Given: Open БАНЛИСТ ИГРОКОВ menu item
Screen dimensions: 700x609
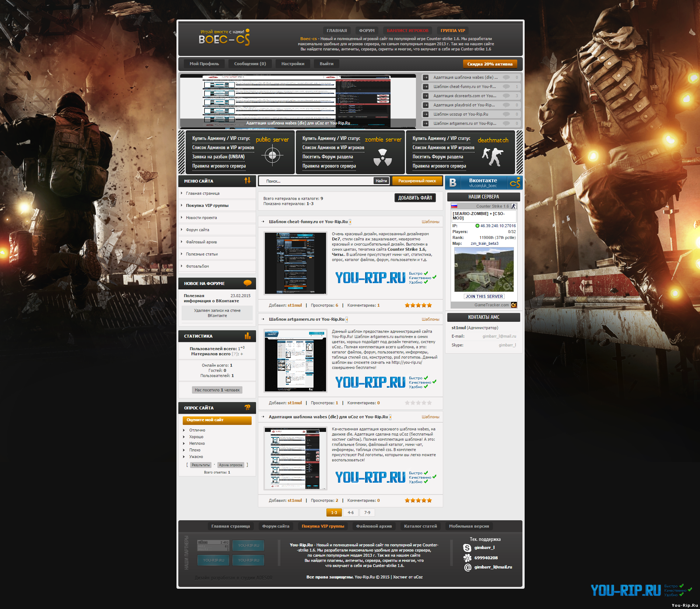Looking at the screenshot, I should pos(407,31).
